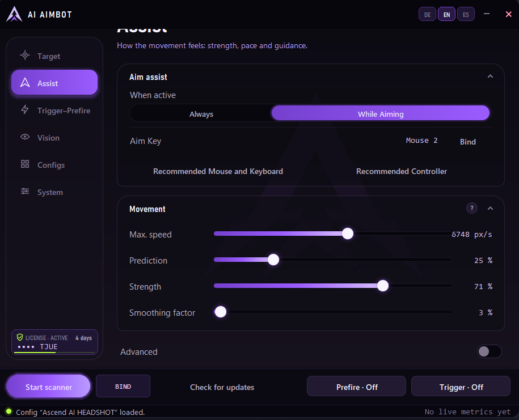The height and width of the screenshot is (420, 519).
Task: Click the Movement help question mark icon
Action: point(472,208)
